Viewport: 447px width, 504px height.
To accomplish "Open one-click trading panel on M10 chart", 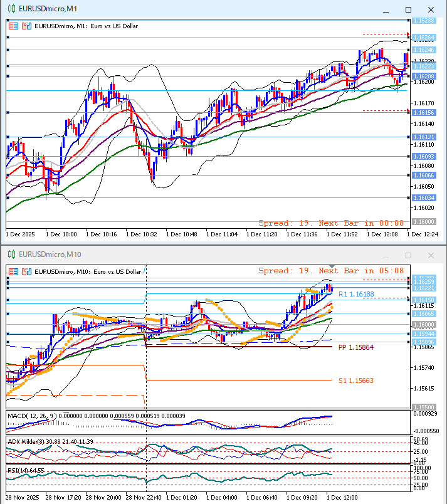I will (13, 271).
